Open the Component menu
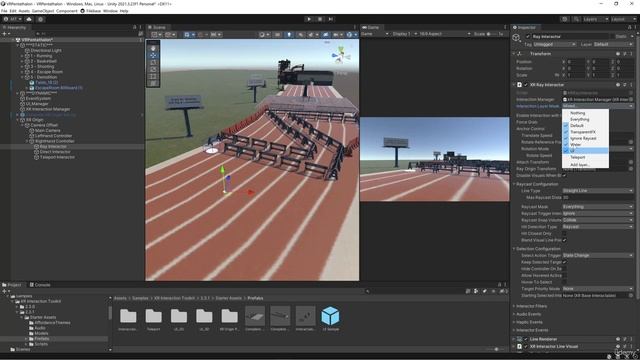 pyautogui.click(x=67, y=11)
